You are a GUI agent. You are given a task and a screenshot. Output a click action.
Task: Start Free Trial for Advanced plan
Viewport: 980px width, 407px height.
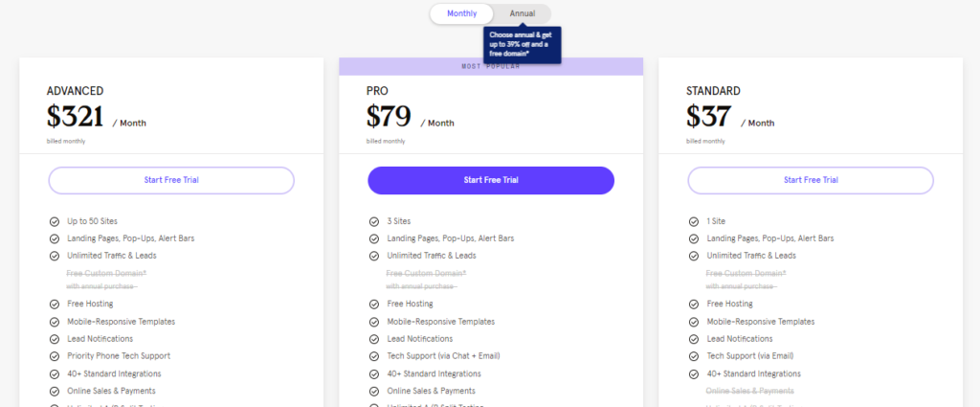[171, 180]
